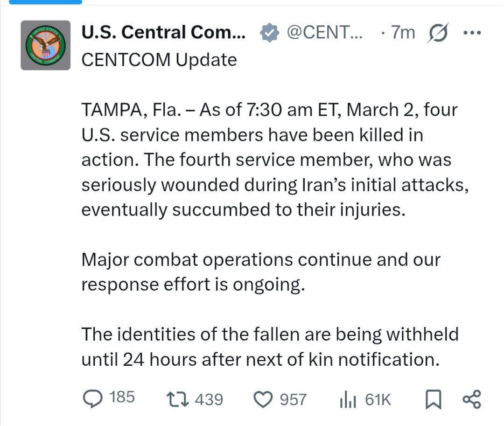
Task: Click the verified blue checkmark badge
Action: pyautogui.click(x=267, y=32)
